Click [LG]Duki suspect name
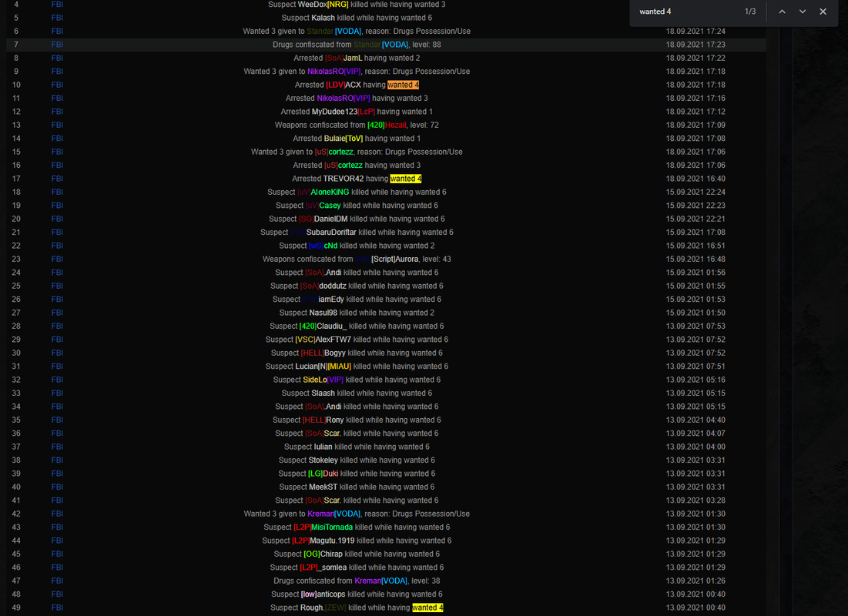Viewport: 848px width, 616px height. (323, 474)
